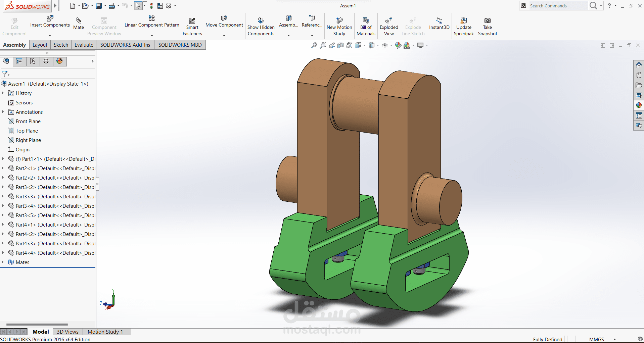Click the Dynamic Annotation Views icon
The height and width of the screenshot is (343, 644).
click(x=349, y=45)
